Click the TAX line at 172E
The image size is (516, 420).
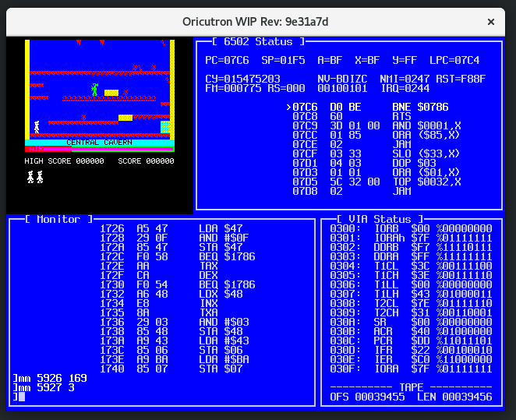click(x=159, y=266)
